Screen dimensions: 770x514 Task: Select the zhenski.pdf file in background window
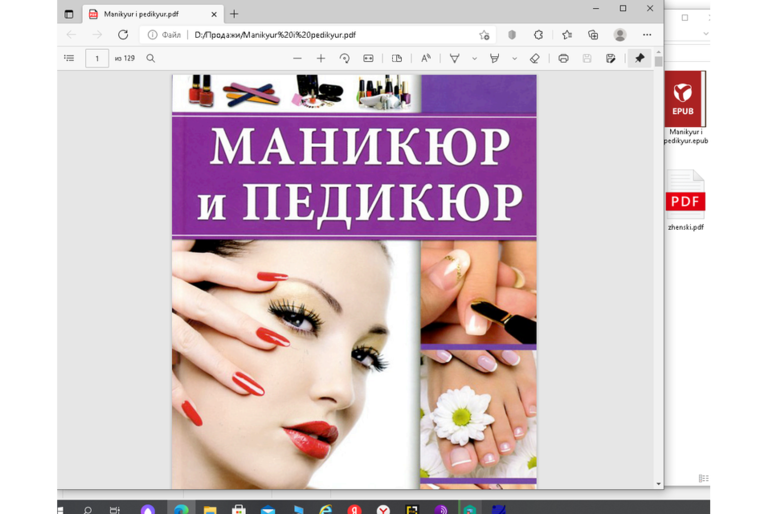[x=686, y=200]
